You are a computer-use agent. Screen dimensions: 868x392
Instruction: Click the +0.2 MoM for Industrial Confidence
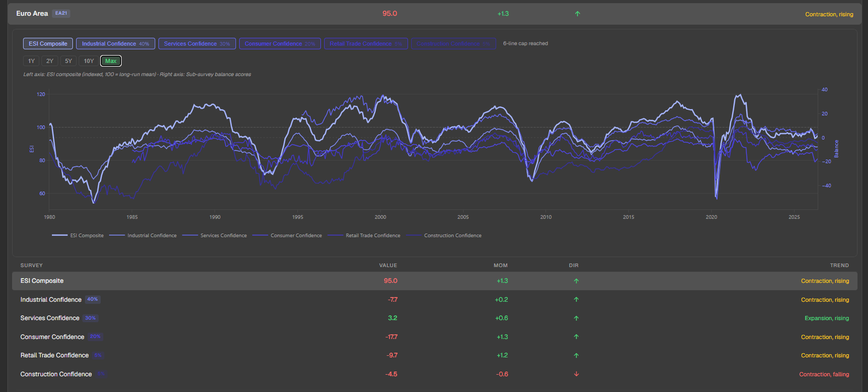[x=501, y=300]
